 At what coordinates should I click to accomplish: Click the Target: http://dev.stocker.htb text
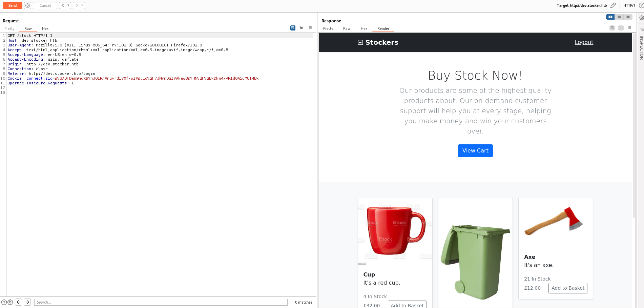(x=582, y=5)
